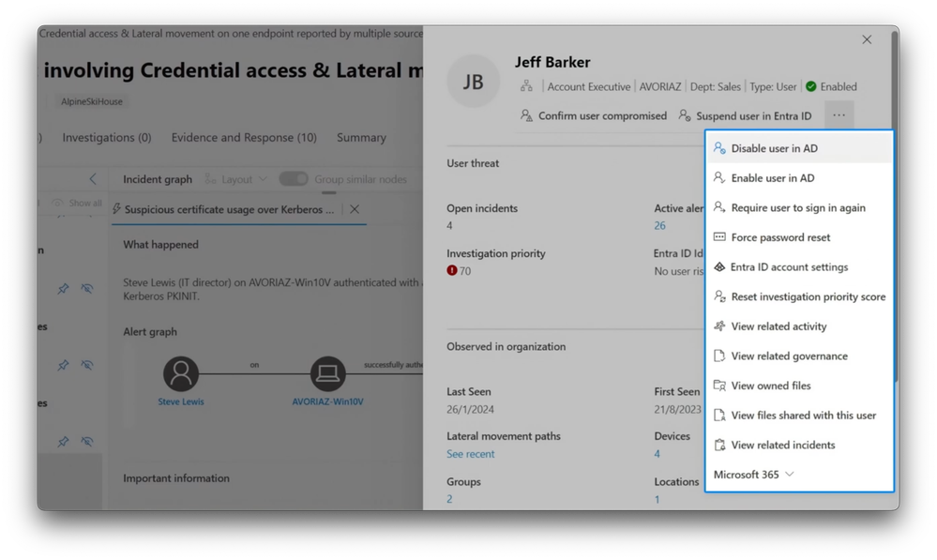The image size is (937, 560).
Task: Click the View owned files icon
Action: (719, 386)
